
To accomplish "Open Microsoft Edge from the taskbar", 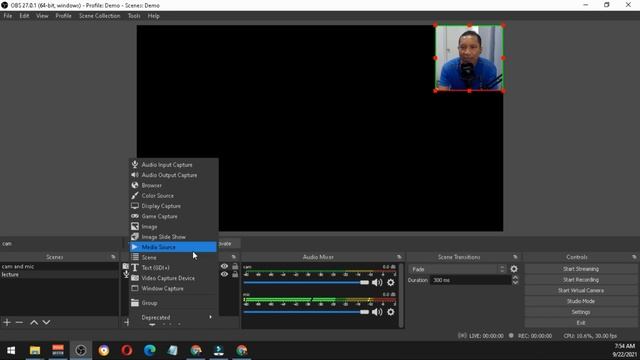I will pyautogui.click(x=150, y=350).
